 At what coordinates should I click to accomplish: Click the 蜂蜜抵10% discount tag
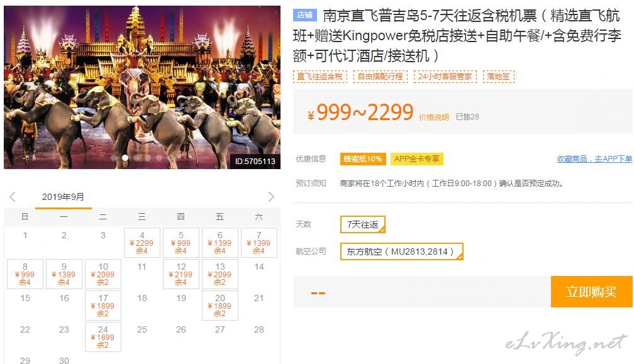pos(363,159)
